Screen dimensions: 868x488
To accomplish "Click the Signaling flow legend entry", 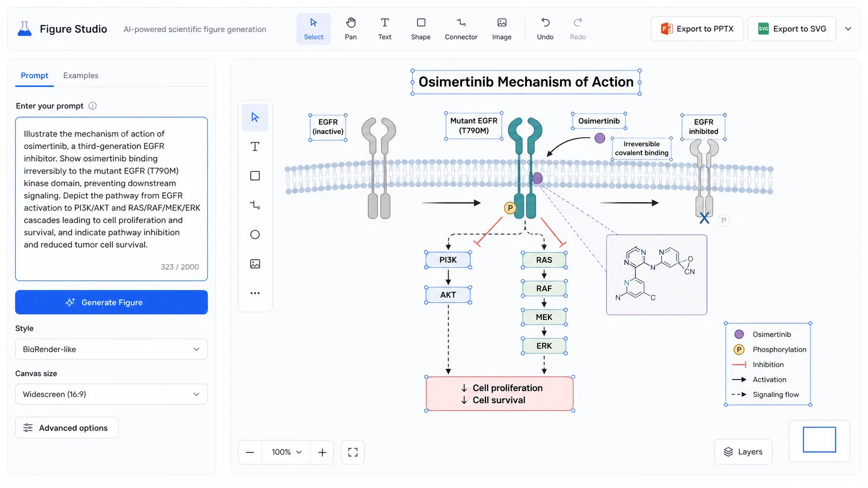I will pyautogui.click(x=765, y=395).
